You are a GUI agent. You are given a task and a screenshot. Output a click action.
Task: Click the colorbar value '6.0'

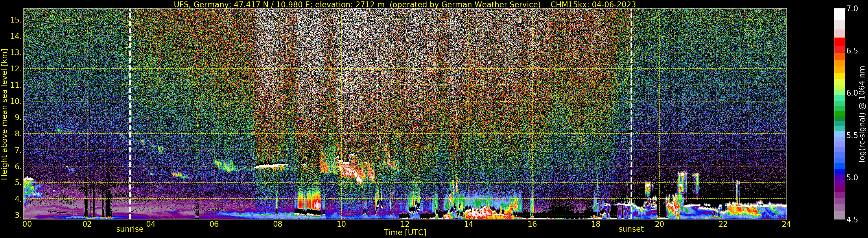coord(852,93)
